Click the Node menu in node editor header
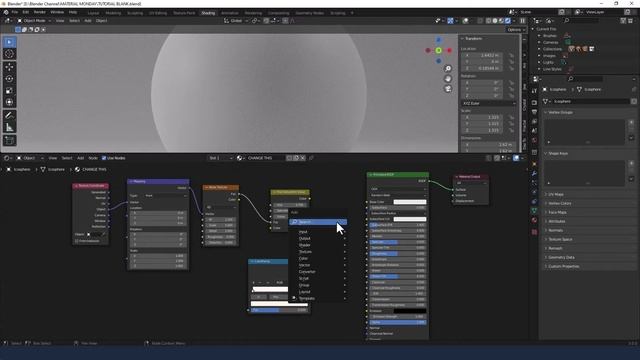Image resolution: width=640 pixels, height=360 pixels. point(93,158)
